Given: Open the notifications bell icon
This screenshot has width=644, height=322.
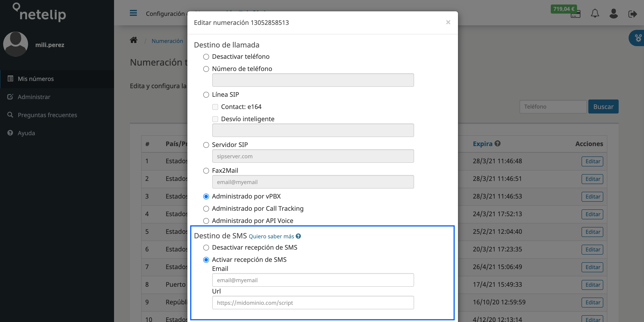Looking at the screenshot, I should coord(595,13).
